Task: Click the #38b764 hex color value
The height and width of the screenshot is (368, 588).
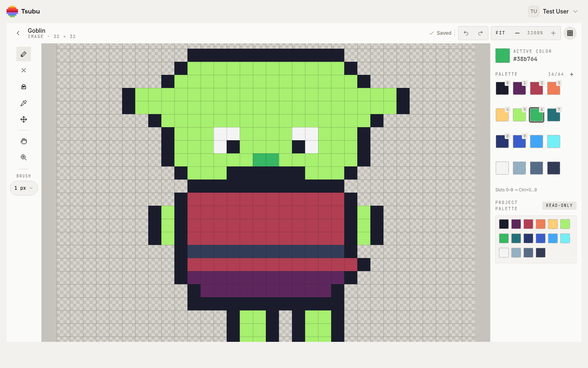Action: pos(525,59)
